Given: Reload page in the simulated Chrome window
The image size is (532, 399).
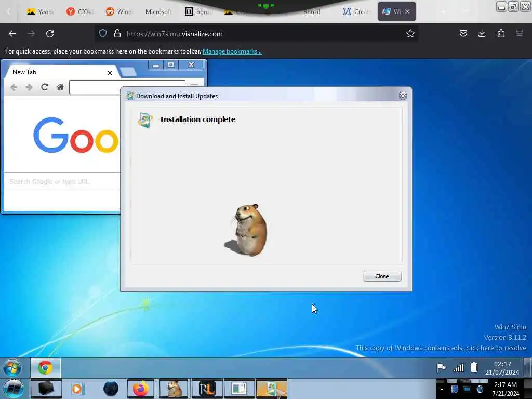Looking at the screenshot, I should pyautogui.click(x=45, y=87).
